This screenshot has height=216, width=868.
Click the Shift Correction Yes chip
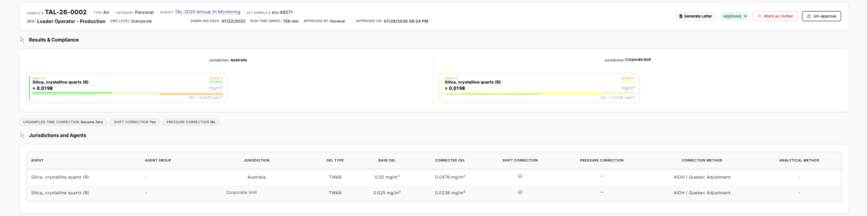[x=135, y=122]
